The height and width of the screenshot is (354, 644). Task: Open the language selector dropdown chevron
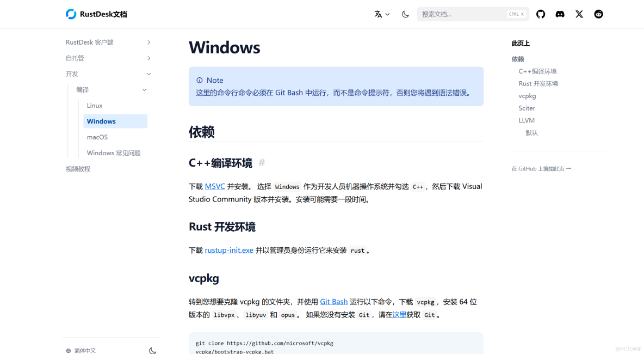[387, 15]
